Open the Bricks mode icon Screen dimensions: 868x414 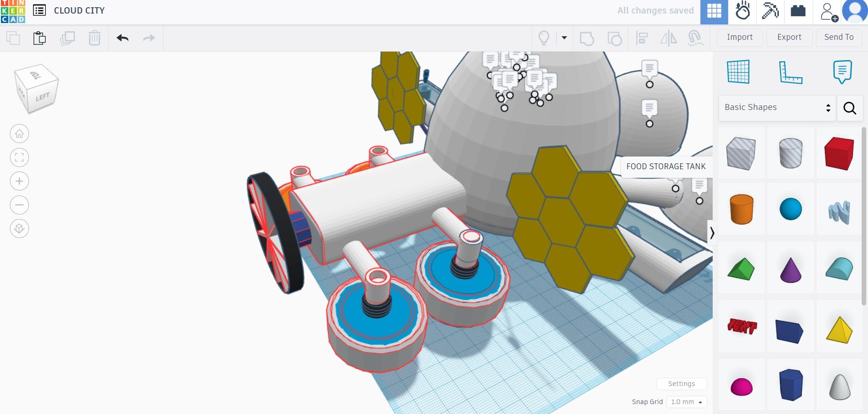[798, 11]
